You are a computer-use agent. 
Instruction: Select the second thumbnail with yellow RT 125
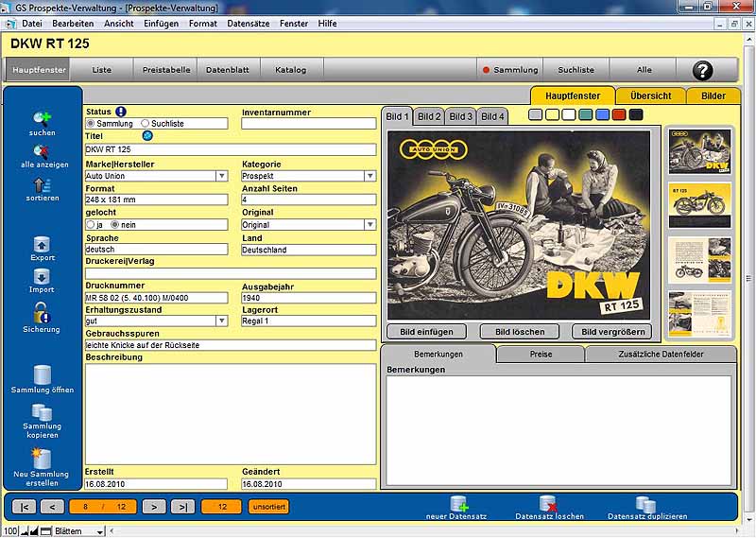pyautogui.click(x=699, y=205)
